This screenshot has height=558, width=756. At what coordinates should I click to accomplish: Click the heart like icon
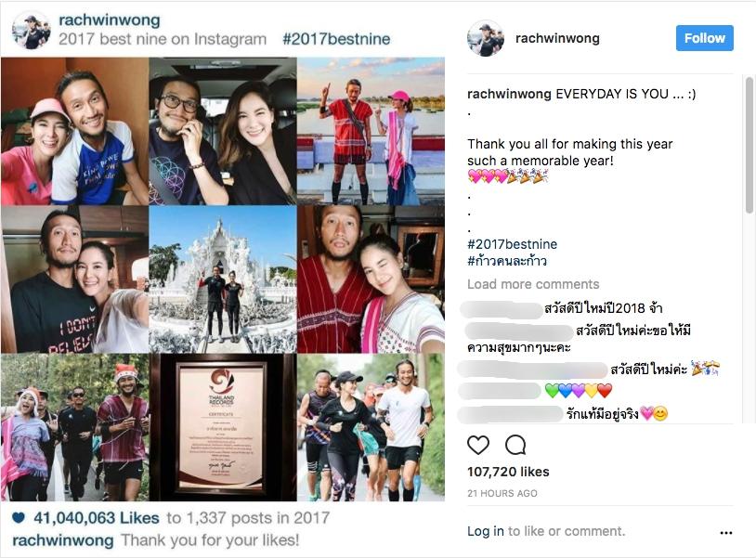478,445
